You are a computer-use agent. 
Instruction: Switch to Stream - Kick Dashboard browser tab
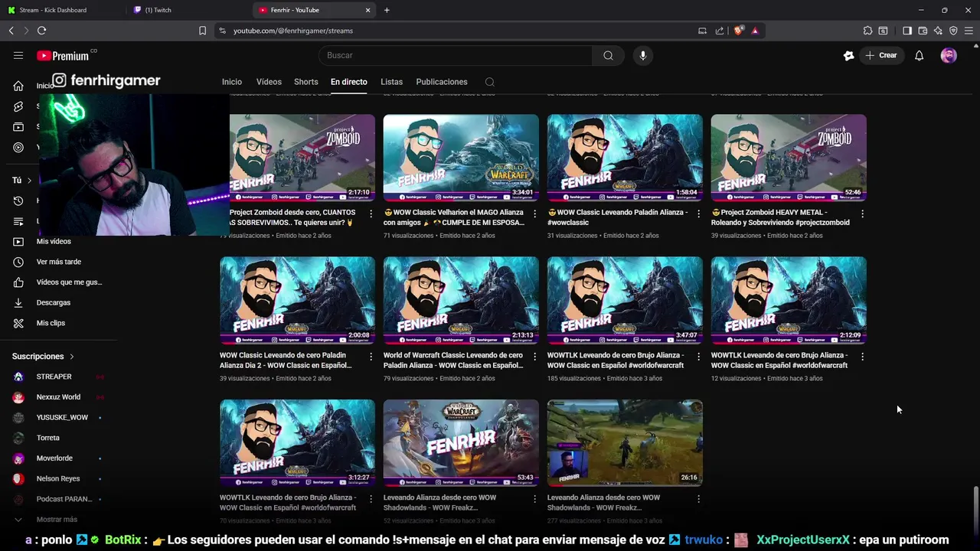click(63, 10)
